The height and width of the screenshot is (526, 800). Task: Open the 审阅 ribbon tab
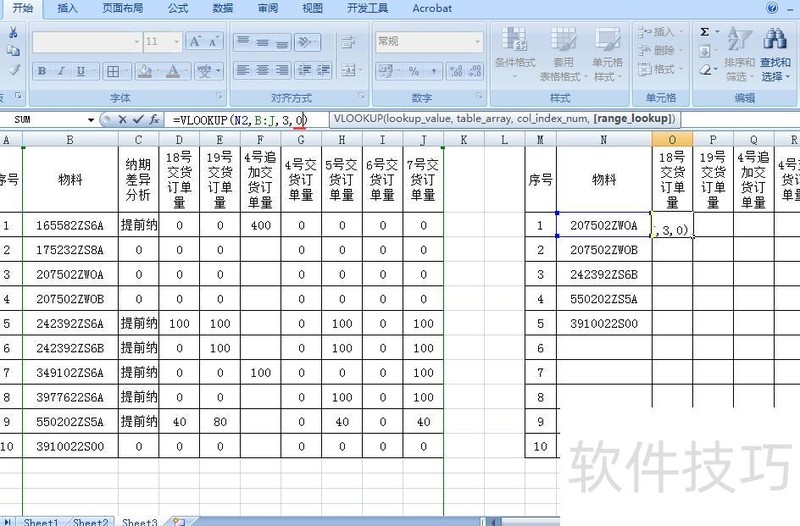[268, 8]
